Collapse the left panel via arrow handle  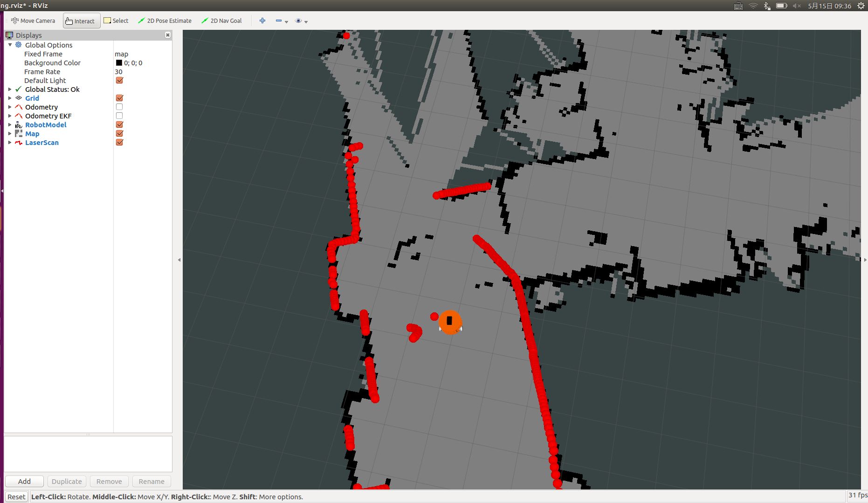(179, 260)
